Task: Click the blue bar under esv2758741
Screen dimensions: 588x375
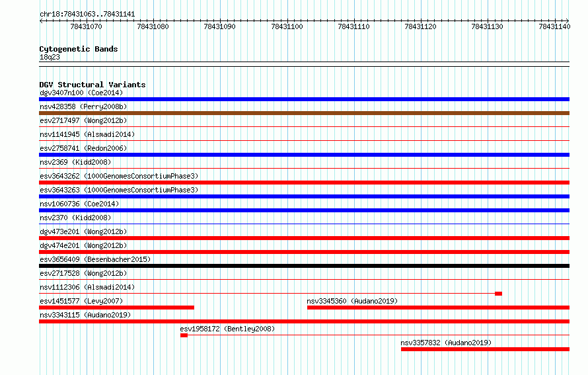Action: [x=304, y=155]
